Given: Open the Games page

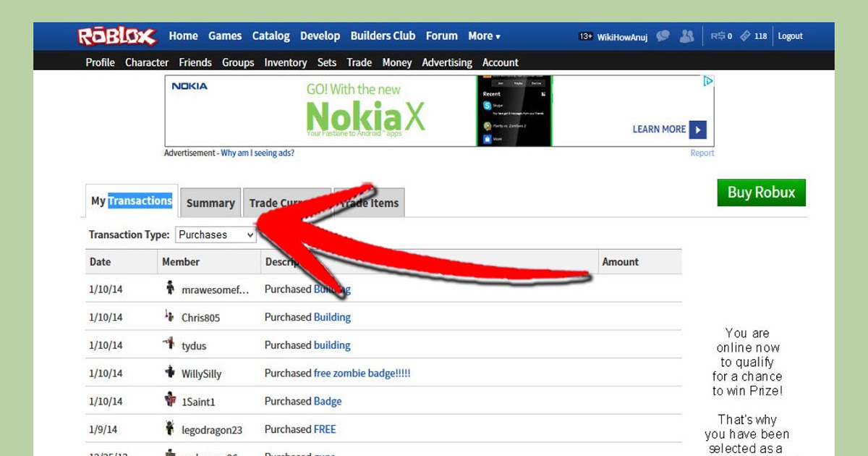Looking at the screenshot, I should pyautogui.click(x=225, y=35).
